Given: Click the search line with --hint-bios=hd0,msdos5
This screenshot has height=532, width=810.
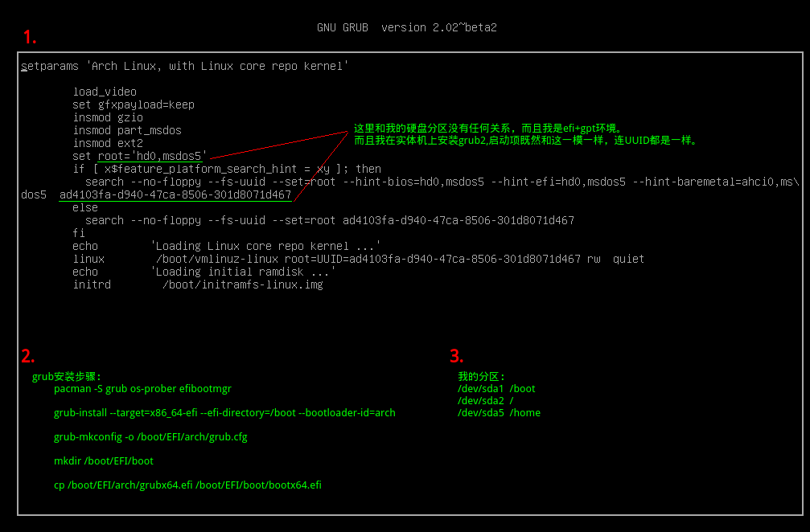Looking at the screenshot, I should tap(442, 182).
